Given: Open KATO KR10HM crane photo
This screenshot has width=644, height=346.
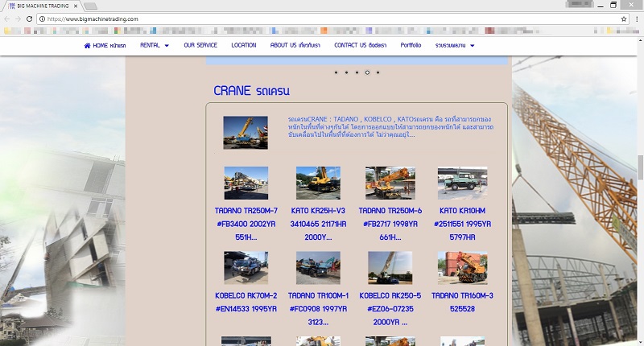Looking at the screenshot, I should click(462, 183).
